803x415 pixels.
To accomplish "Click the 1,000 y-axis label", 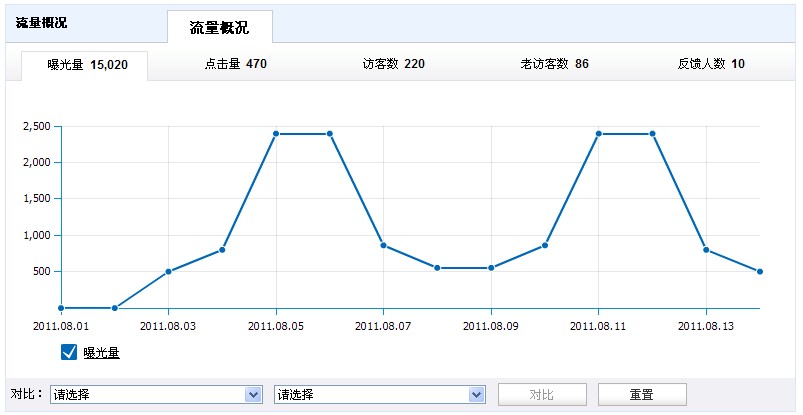I will (37, 235).
